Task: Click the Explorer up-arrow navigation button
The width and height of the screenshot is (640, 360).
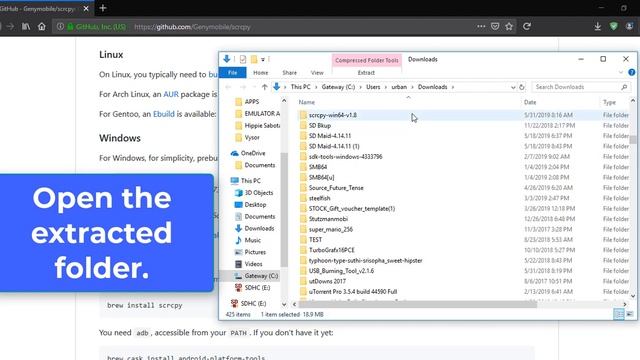Action: point(264,87)
